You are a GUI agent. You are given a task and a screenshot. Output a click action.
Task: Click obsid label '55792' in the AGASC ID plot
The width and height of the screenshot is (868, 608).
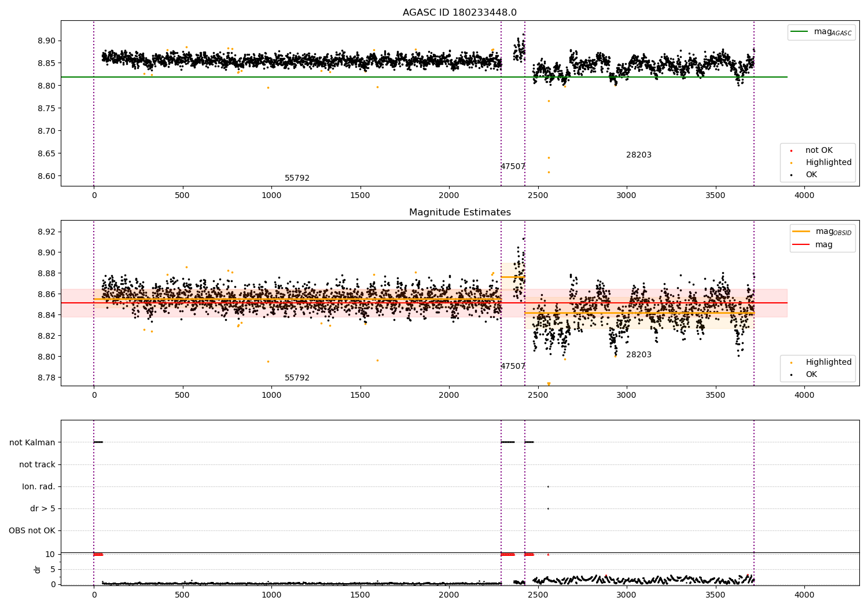click(x=297, y=178)
